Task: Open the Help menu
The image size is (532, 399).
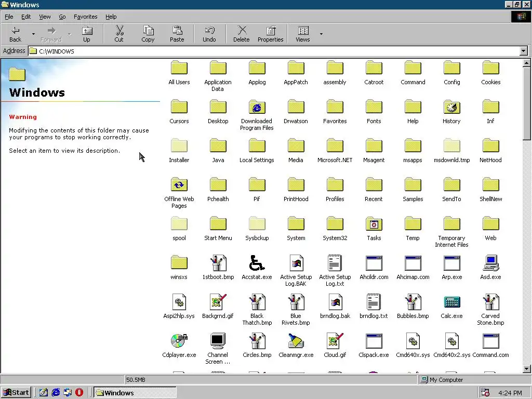Action: point(111,17)
